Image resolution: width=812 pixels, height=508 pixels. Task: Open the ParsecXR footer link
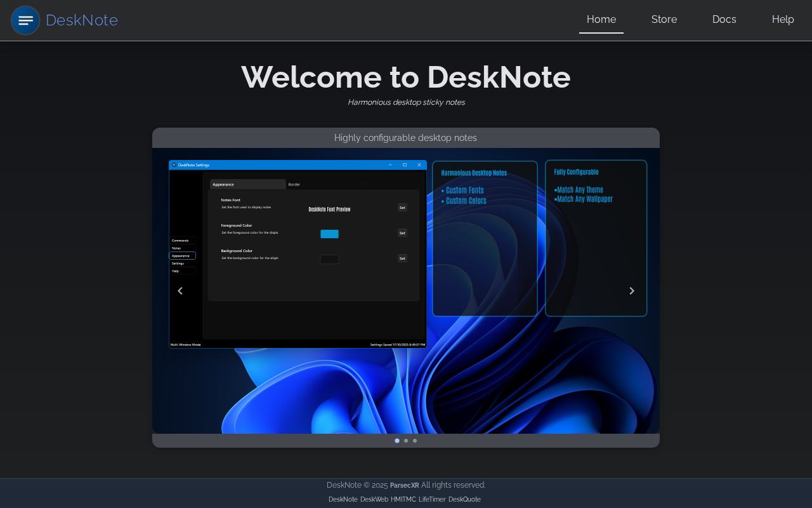click(x=405, y=485)
